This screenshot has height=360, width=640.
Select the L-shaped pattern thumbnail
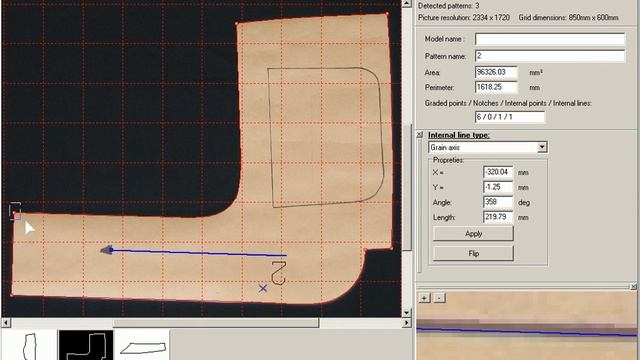tap(86, 345)
